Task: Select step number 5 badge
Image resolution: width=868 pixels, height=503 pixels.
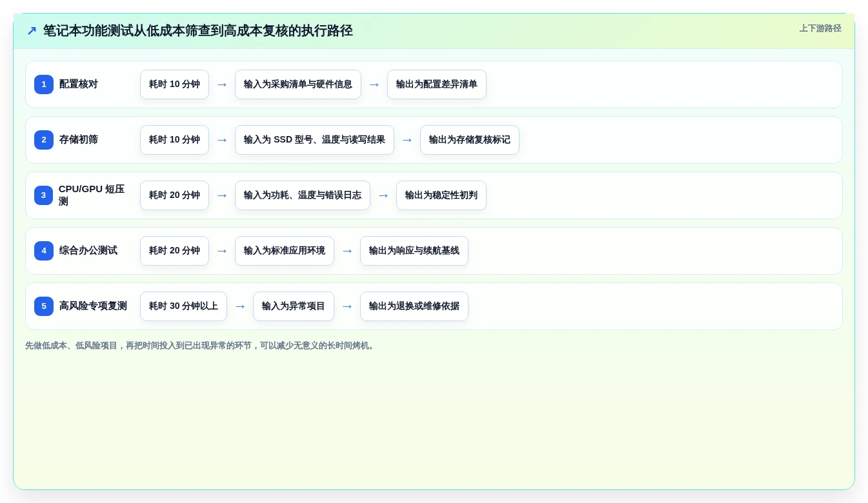Action: click(44, 306)
